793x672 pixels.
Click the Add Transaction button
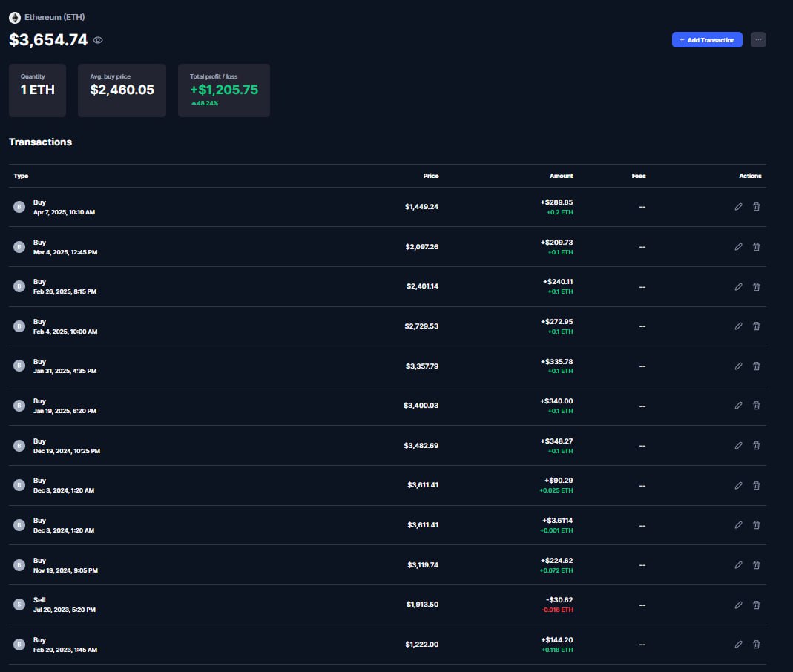coord(706,40)
